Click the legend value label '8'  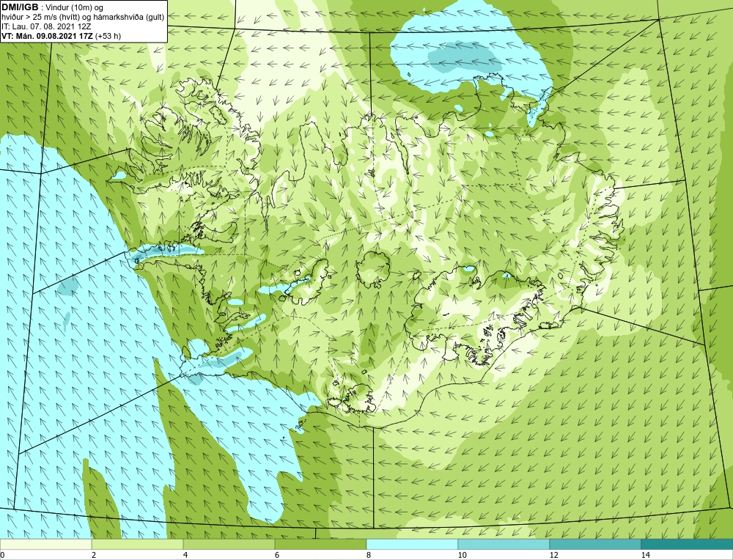click(369, 555)
